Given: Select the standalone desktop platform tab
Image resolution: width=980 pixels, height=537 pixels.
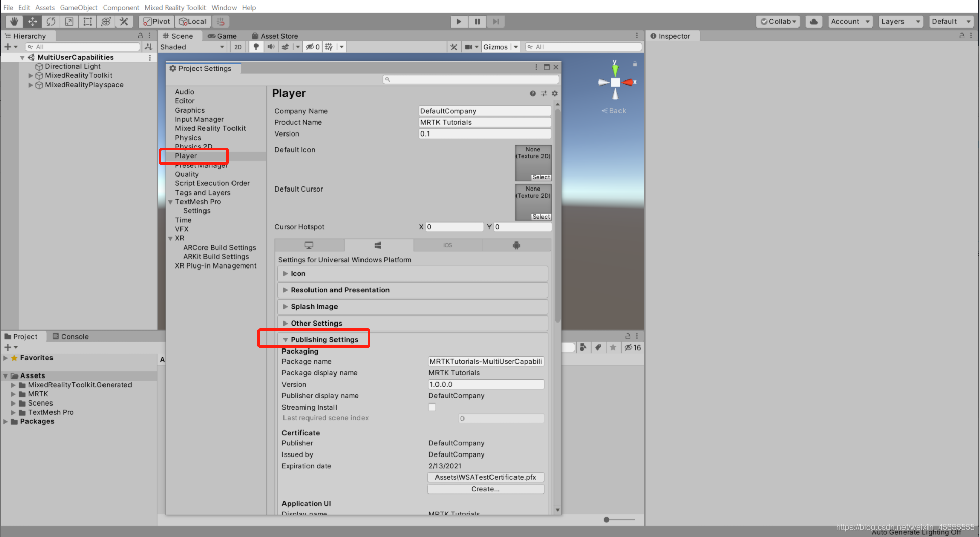Looking at the screenshot, I should click(x=309, y=245).
